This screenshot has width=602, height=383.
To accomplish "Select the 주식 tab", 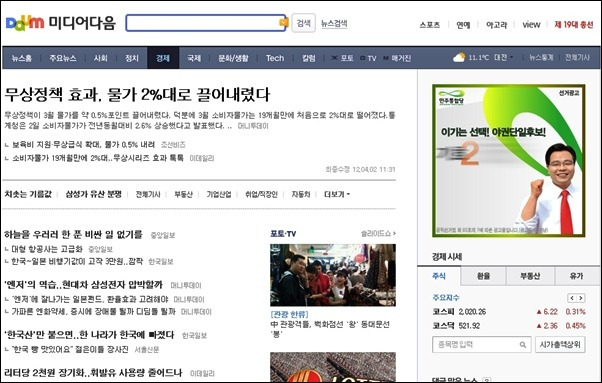I will [439, 276].
